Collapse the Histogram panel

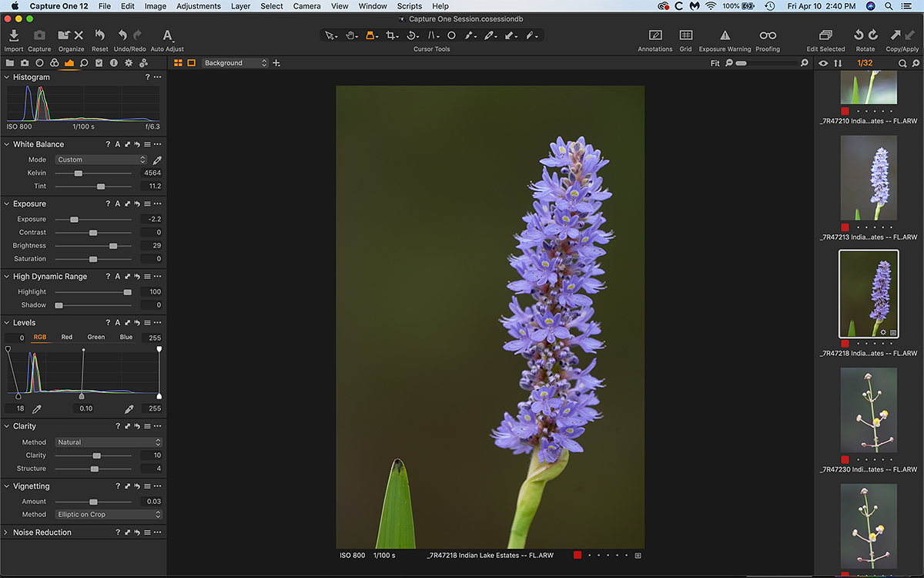[6, 77]
